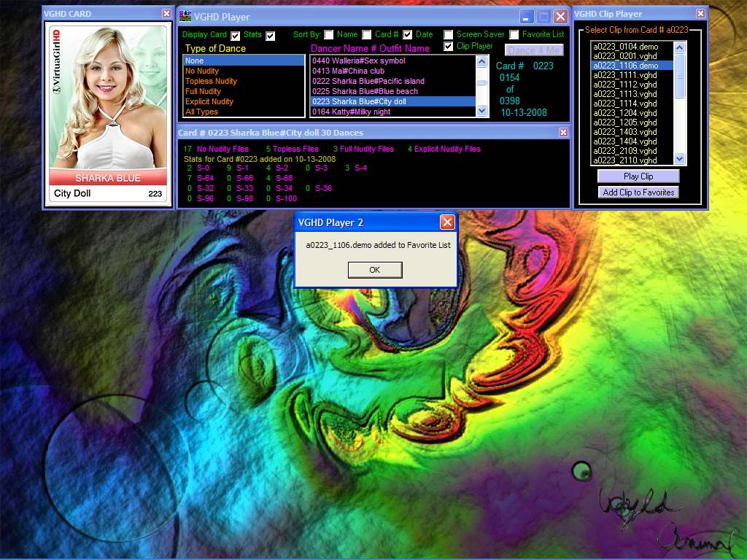Viewport: 747px width, 560px height.
Task: Close the VGHD Clip Player window
Action: point(700,13)
